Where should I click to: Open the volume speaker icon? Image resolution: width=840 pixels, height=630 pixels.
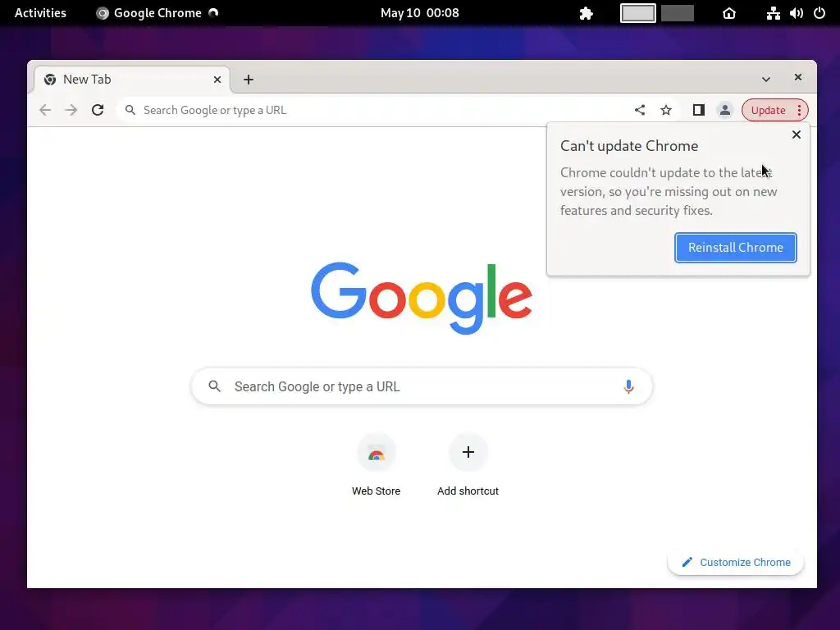click(x=796, y=13)
